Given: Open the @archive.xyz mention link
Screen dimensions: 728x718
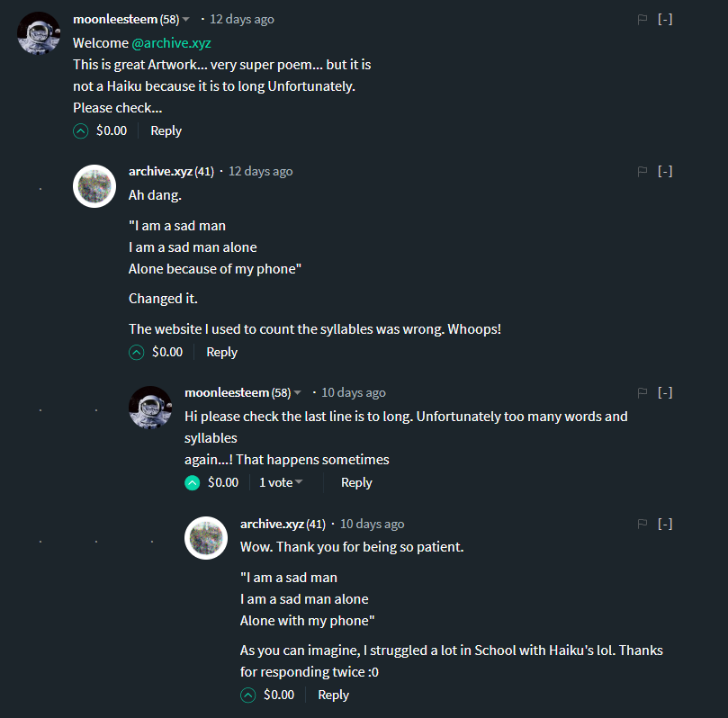Looking at the screenshot, I should point(171,43).
